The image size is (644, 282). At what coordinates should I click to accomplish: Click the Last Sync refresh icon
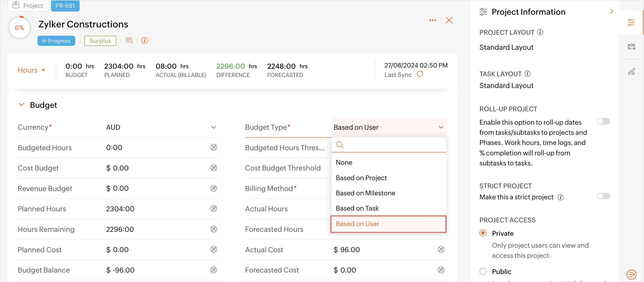420,74
